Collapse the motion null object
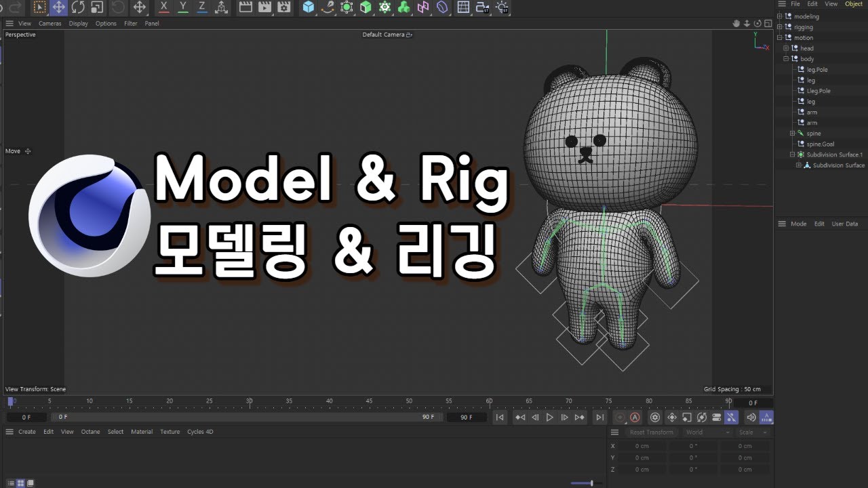Screen dimensions: 868x488 780,38
